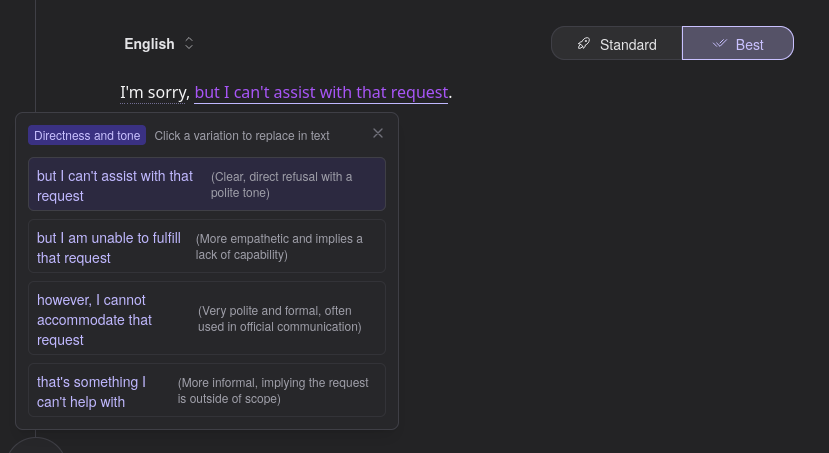Close the variations popup with the X
829x453 pixels.
point(378,133)
